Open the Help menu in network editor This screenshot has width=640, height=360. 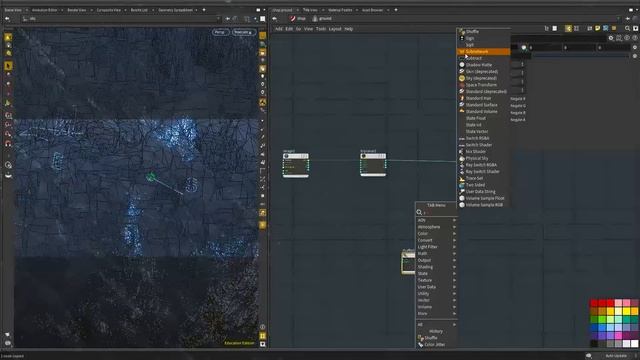click(349, 29)
